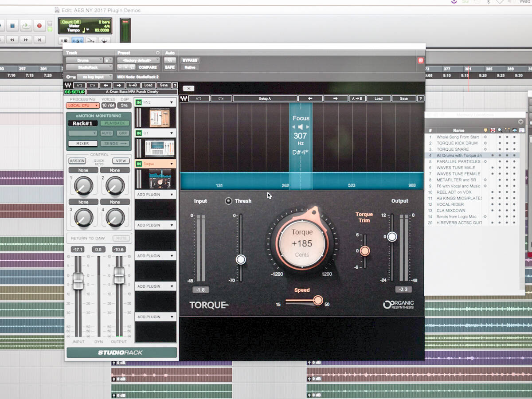Click the Torque Trim slider handle
The height and width of the screenshot is (399, 532).
pyautogui.click(x=365, y=251)
